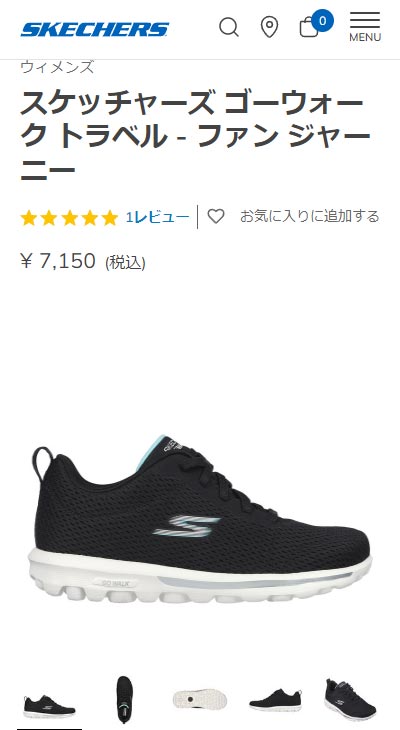This screenshot has width=400, height=730.
Task: Select the fourth inner-side view thumbnail
Action: [275, 700]
